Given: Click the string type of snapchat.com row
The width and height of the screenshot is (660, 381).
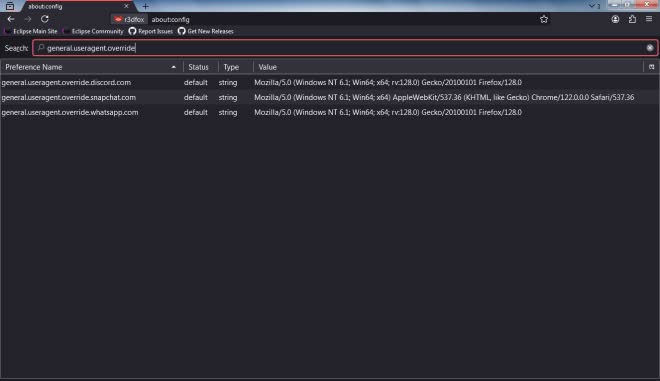Looking at the screenshot, I should [228, 97].
